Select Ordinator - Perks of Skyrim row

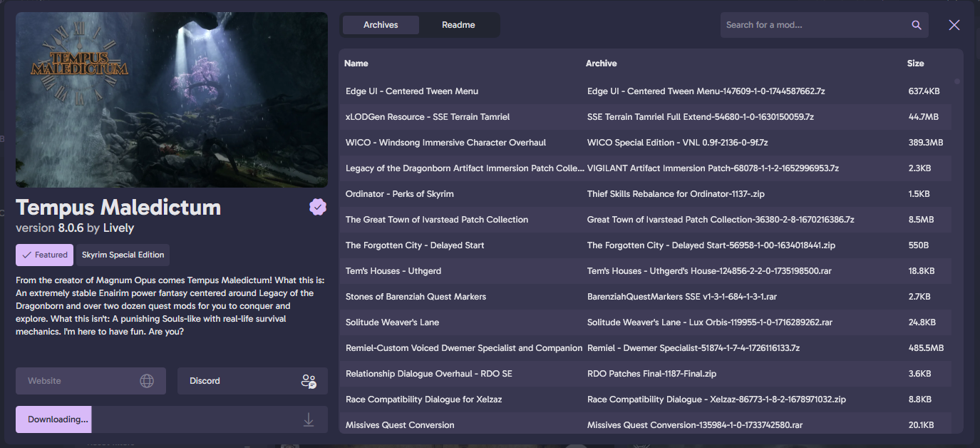pos(645,194)
